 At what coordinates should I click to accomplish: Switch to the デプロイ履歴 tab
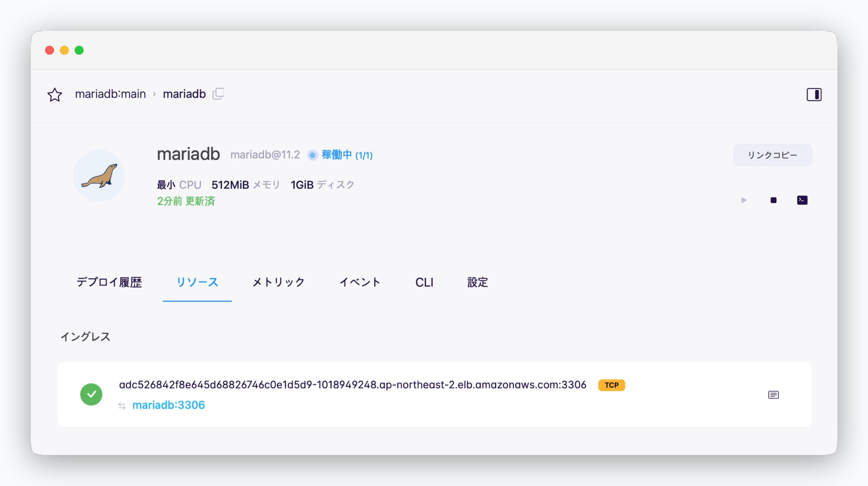(x=109, y=282)
